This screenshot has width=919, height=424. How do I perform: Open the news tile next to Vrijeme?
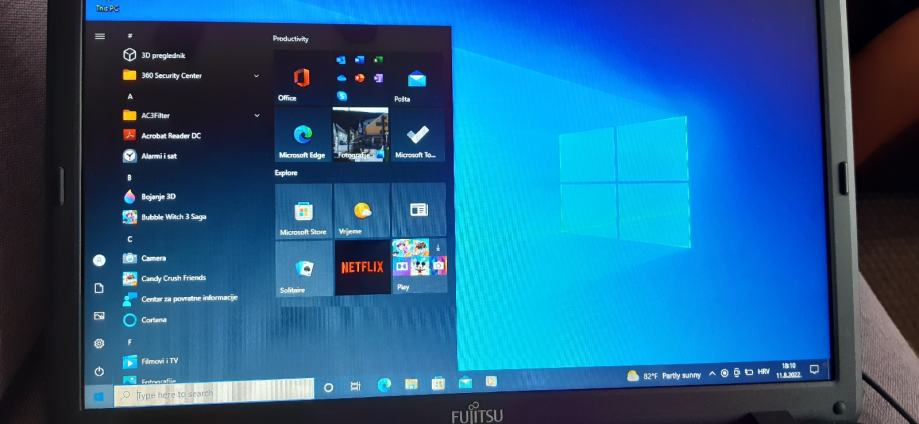click(418, 211)
